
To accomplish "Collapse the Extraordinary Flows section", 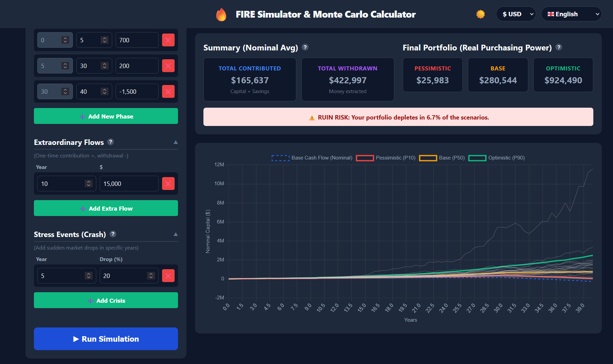I will 176,142.
